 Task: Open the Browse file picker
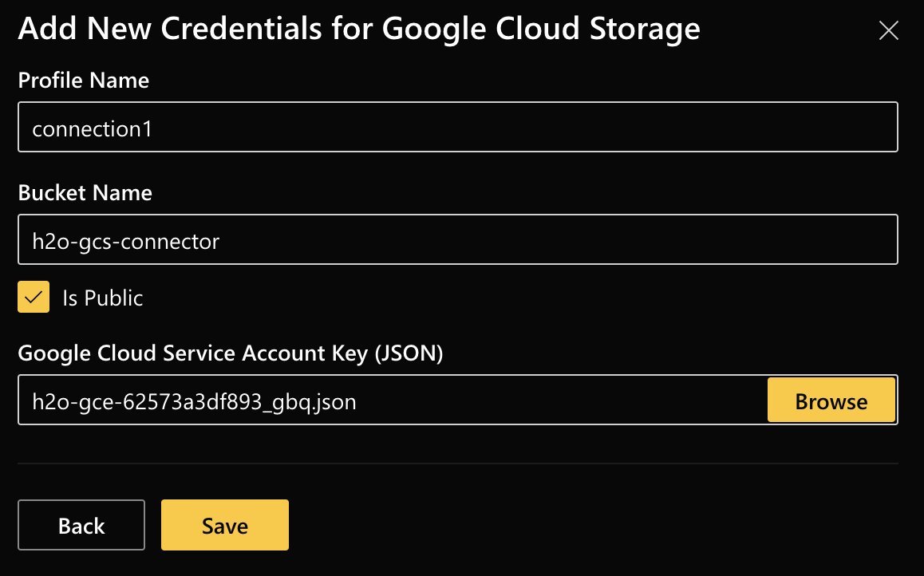coord(831,400)
